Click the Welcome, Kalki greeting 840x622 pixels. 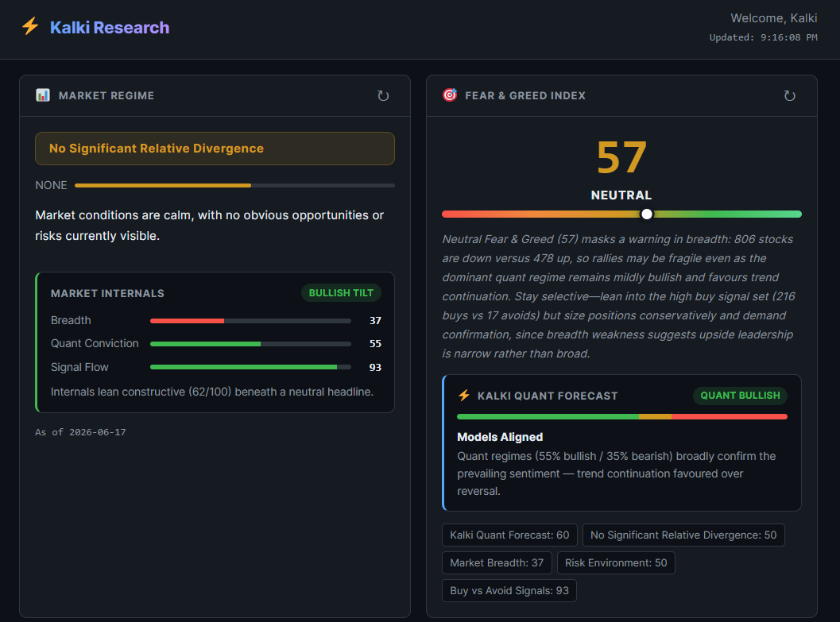(x=773, y=18)
